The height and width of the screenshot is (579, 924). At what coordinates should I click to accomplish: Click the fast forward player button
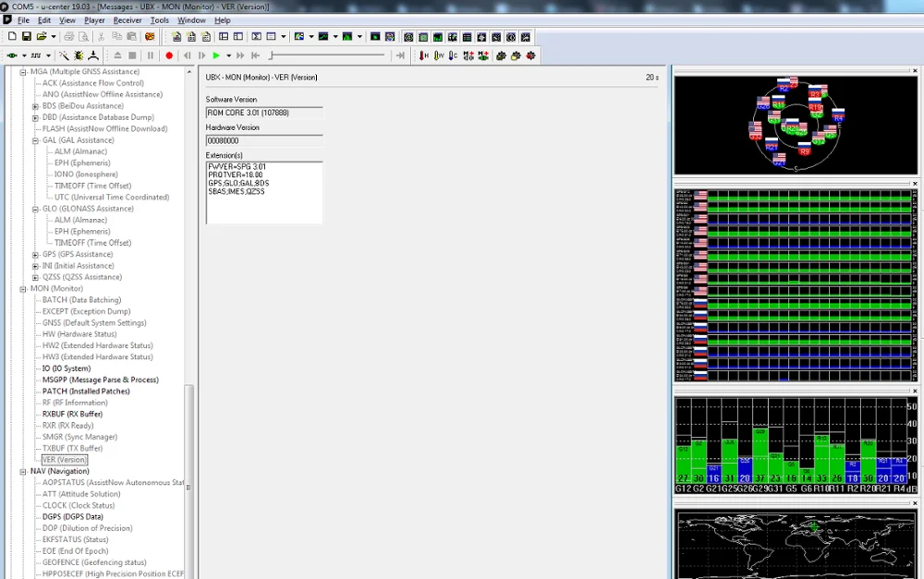[240, 55]
